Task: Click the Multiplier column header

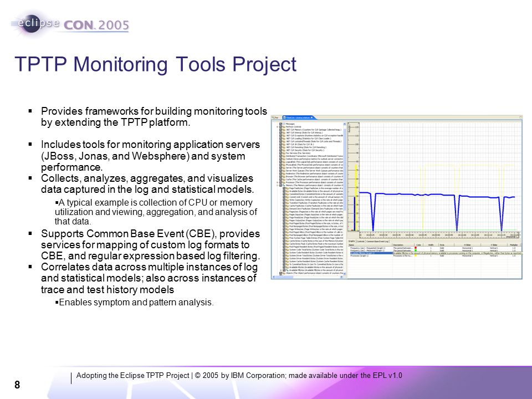Action: point(514,245)
